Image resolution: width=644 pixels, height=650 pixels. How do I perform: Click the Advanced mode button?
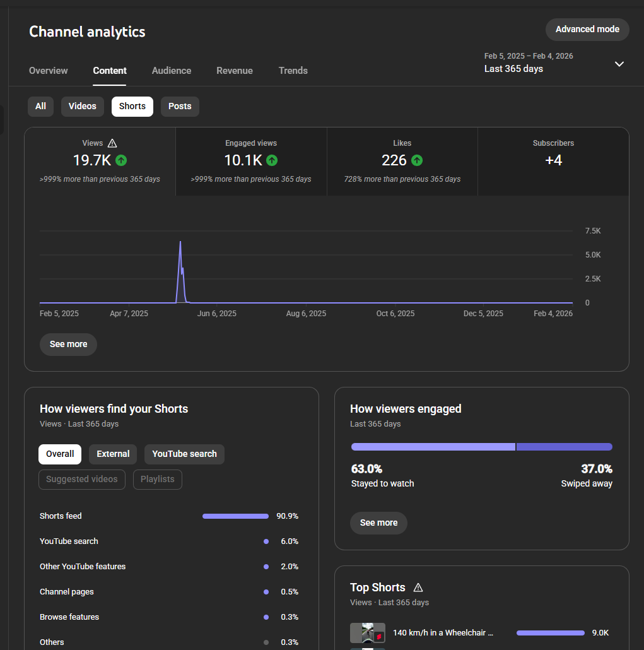coord(587,30)
